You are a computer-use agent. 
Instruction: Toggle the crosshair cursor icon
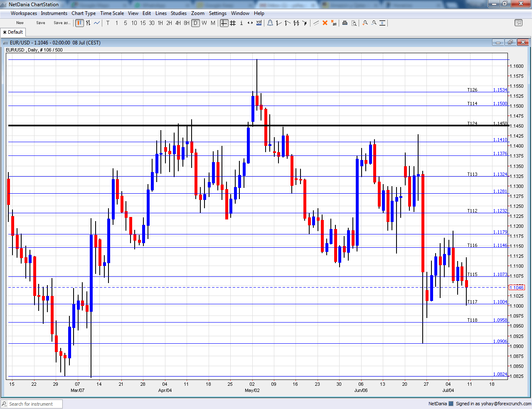click(x=224, y=23)
